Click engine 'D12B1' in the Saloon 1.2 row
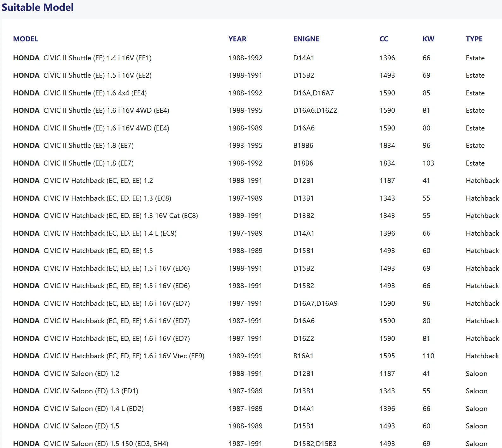The width and height of the screenshot is (502, 448). pos(304,374)
